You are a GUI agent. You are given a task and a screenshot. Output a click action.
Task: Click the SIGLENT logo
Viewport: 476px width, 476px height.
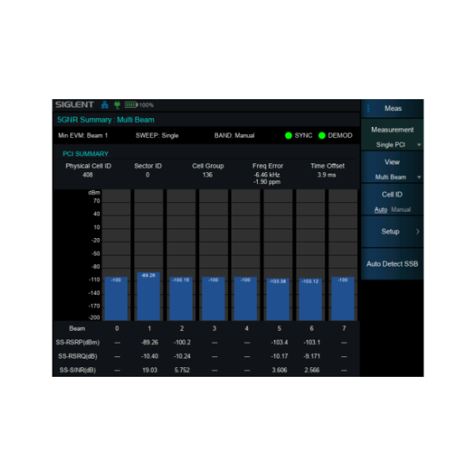pos(75,105)
